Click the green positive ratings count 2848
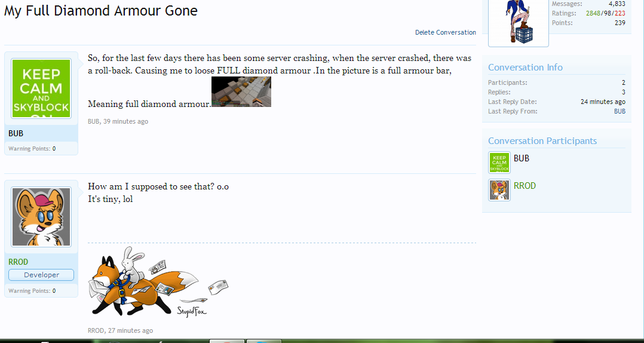The image size is (644, 343). 593,13
